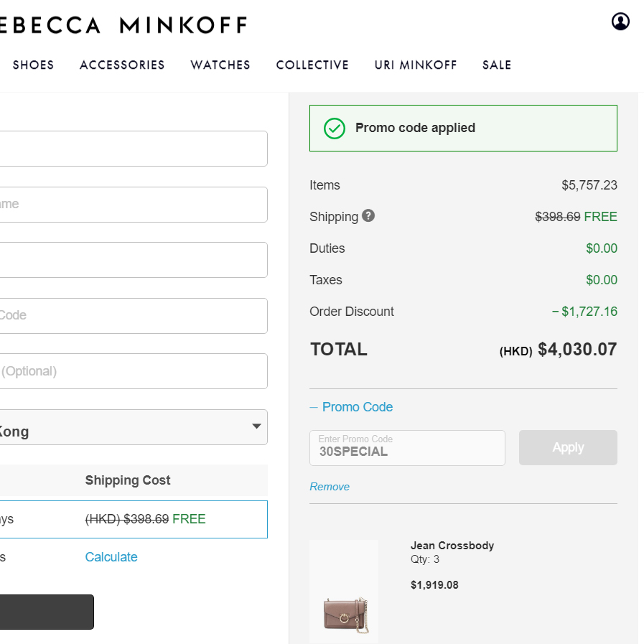Click the promo code input field

point(407,448)
